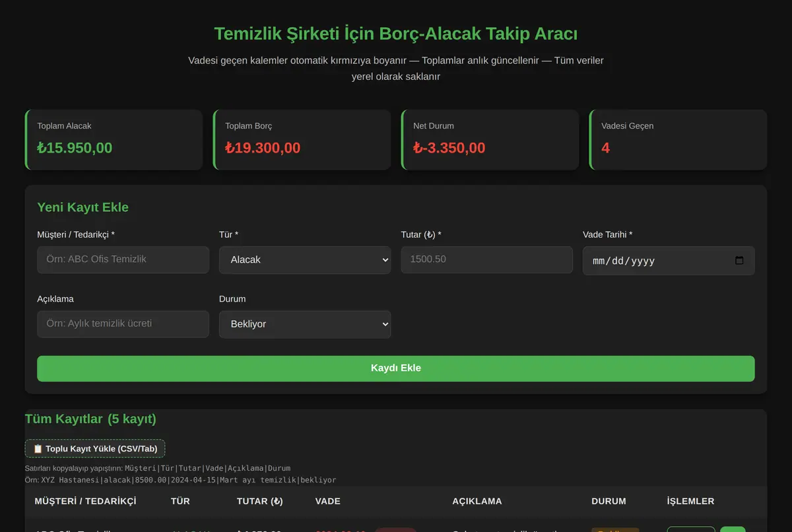Click the DURUM column header

[x=609, y=501]
